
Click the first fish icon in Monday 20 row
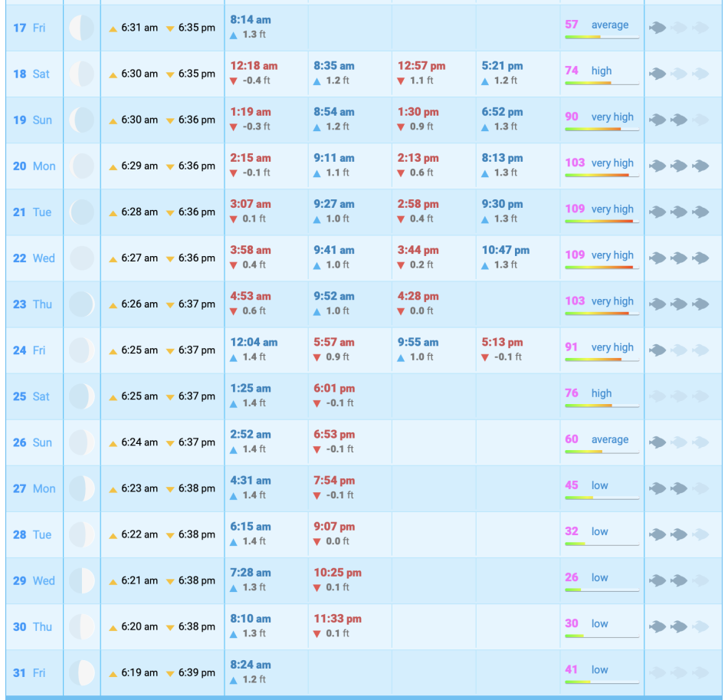click(x=657, y=166)
